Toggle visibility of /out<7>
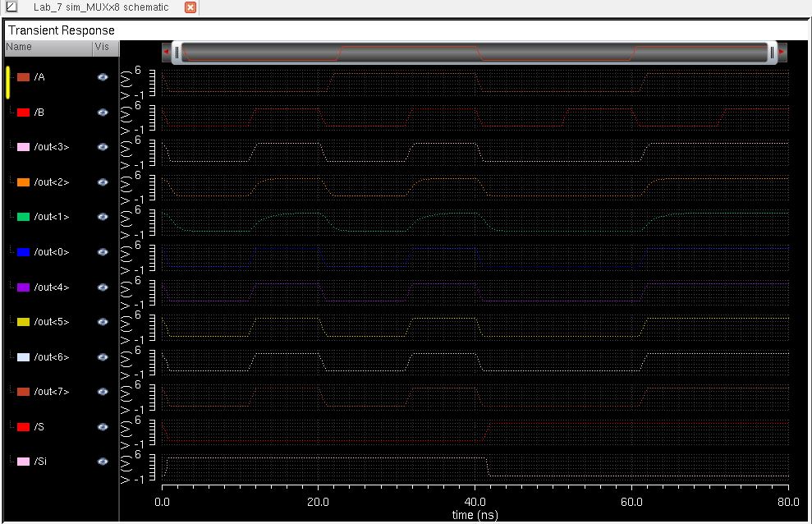This screenshot has height=524, width=812. click(x=103, y=392)
